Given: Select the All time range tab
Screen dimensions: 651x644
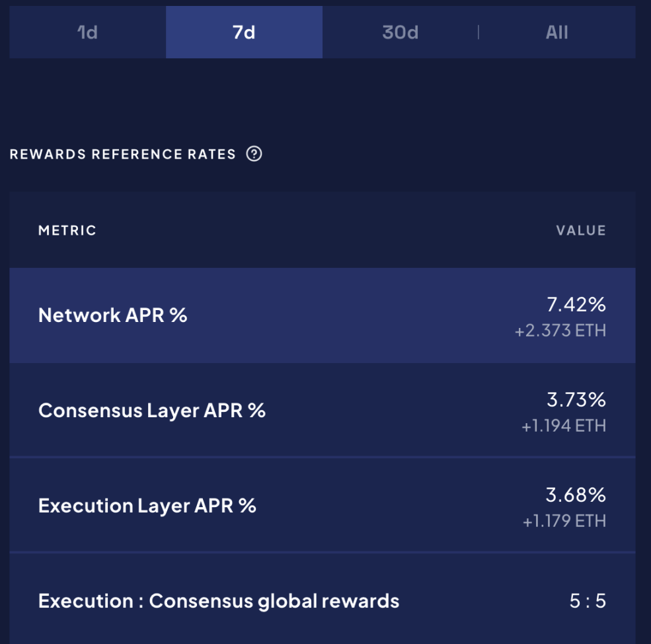Looking at the screenshot, I should pyautogui.click(x=556, y=32).
